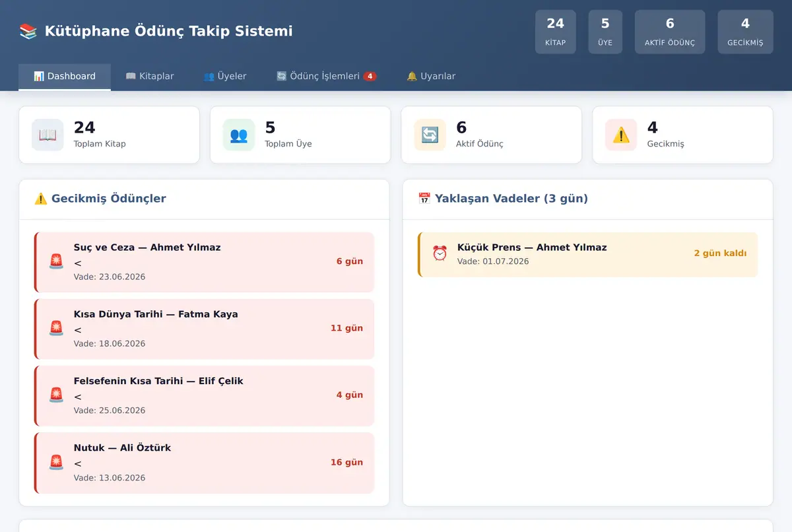Image resolution: width=792 pixels, height=532 pixels.
Task: Click the siren icon on the Felsefenin Kısa Tarihi row
Action: (57, 395)
